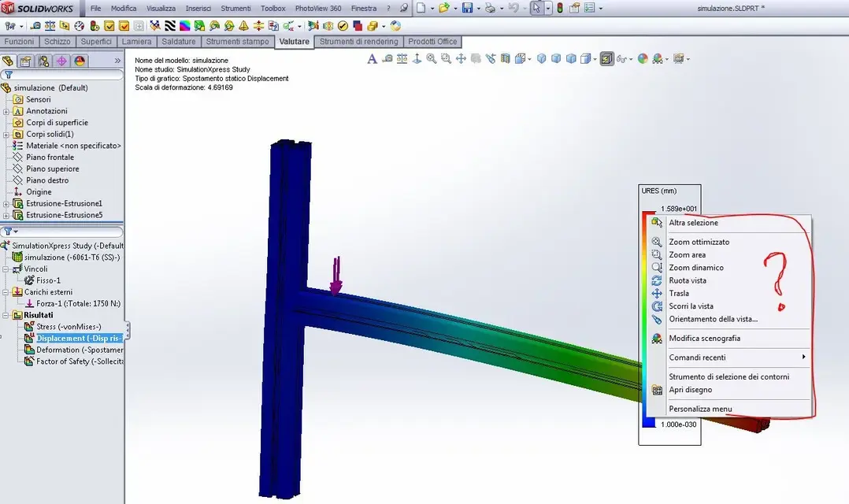849x504 pixels.
Task: Choose Orientamento della vista... entry
Action: (713, 319)
